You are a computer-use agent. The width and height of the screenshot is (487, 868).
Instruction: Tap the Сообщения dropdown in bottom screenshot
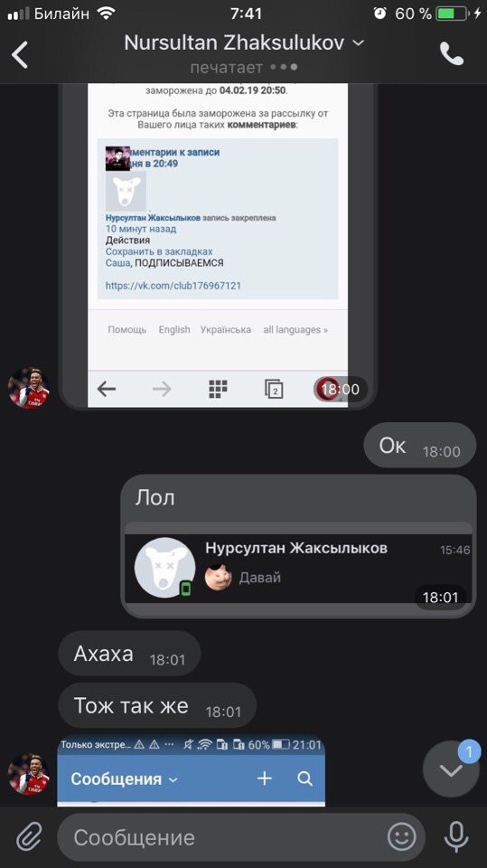pos(124,778)
